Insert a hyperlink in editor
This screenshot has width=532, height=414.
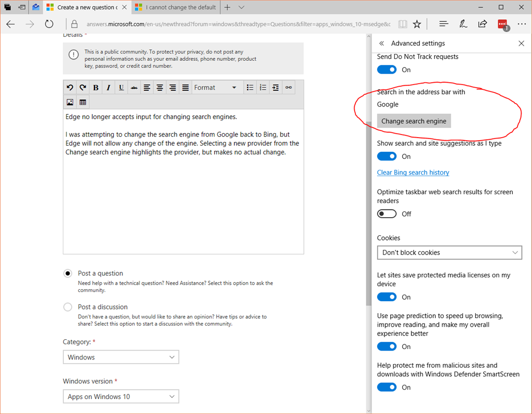pos(288,88)
